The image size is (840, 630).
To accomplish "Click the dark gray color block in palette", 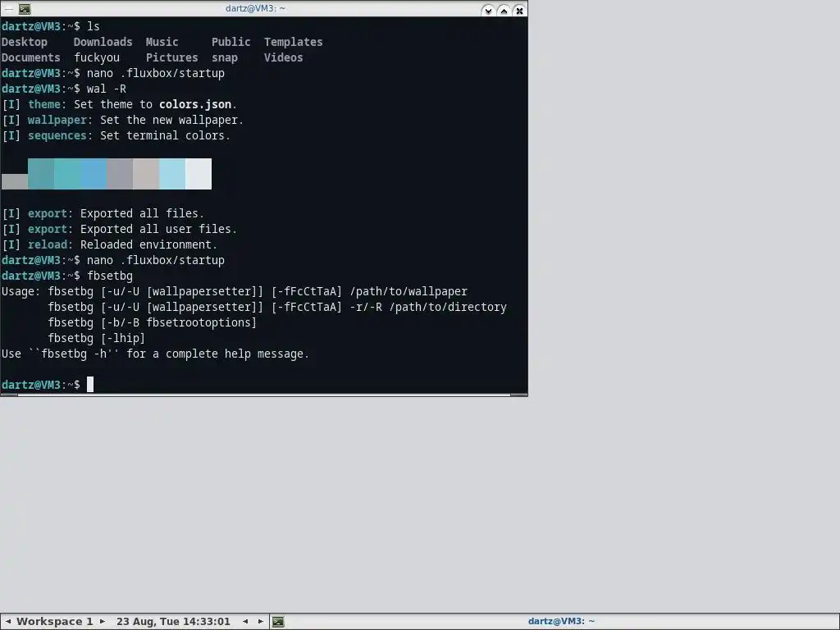I will pos(15,181).
